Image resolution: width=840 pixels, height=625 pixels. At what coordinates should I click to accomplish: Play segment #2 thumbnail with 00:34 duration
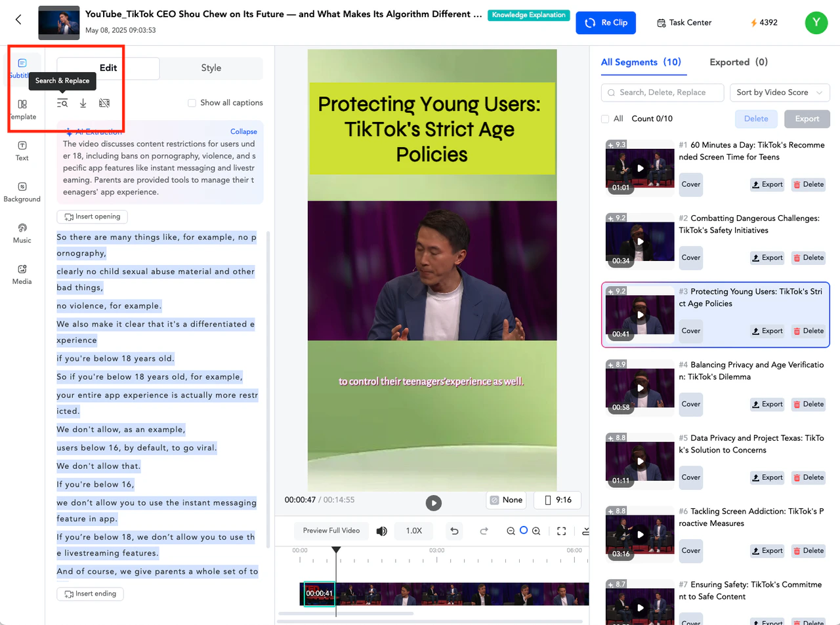[640, 241]
